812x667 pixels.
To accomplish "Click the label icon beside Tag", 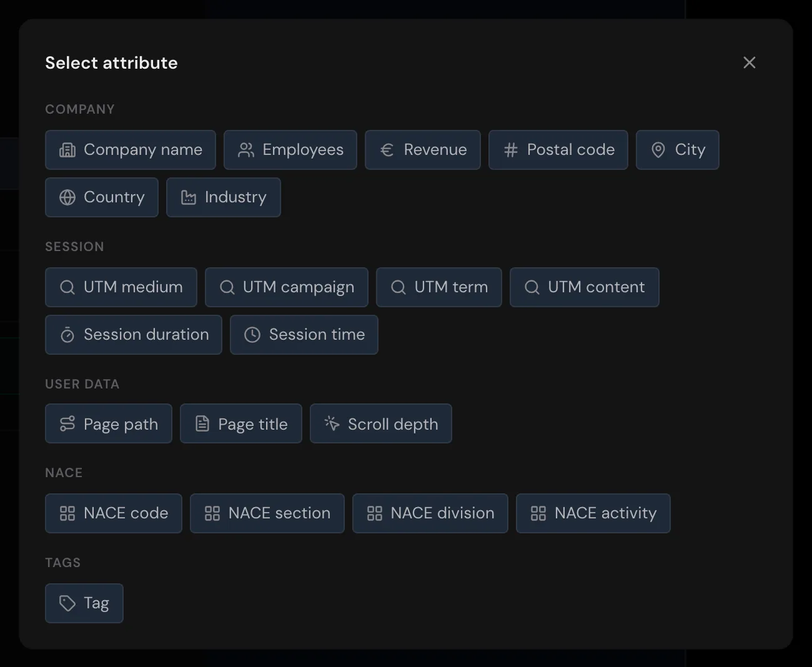I will click(67, 603).
